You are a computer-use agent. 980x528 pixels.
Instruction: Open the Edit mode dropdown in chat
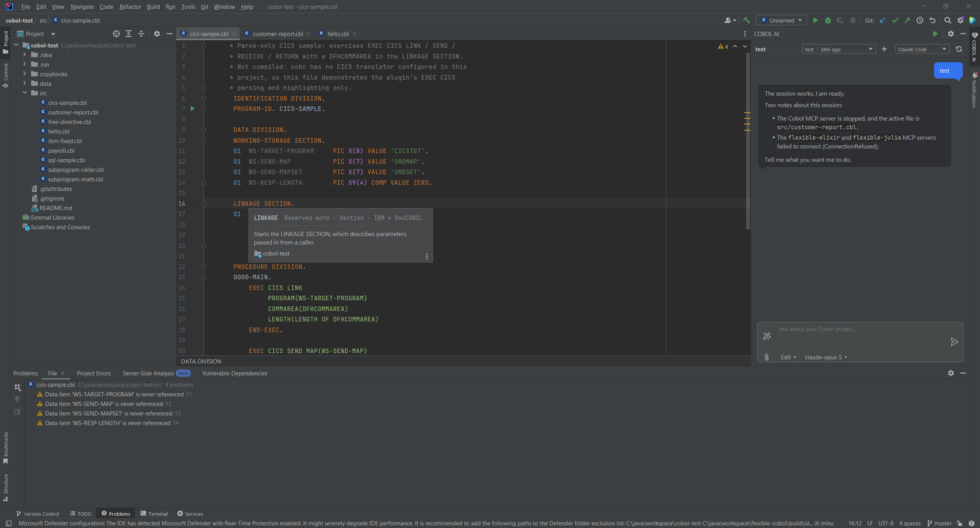[x=788, y=357]
